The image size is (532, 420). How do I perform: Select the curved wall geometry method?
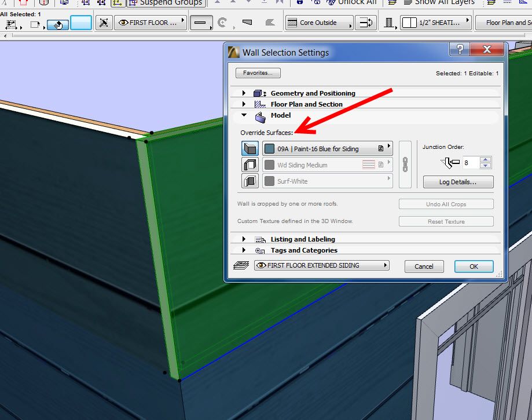222,23
